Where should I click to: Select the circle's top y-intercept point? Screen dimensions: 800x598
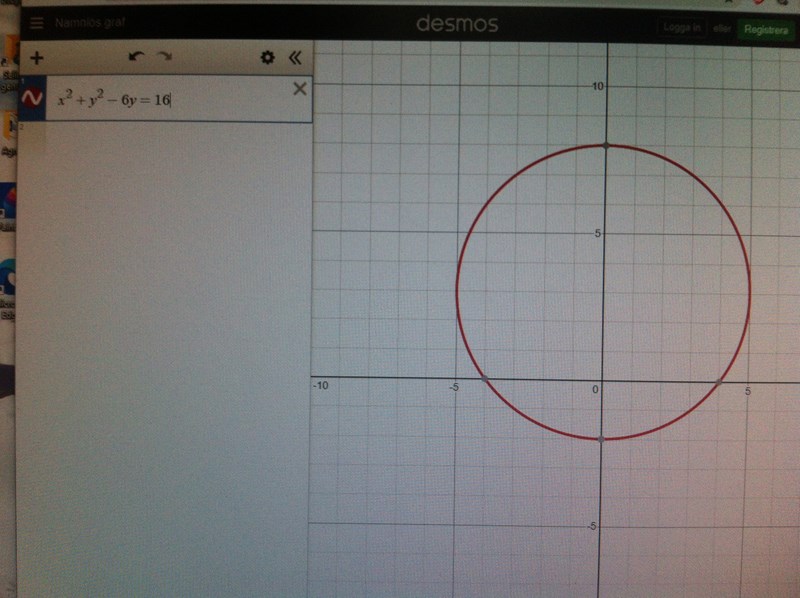(x=603, y=146)
